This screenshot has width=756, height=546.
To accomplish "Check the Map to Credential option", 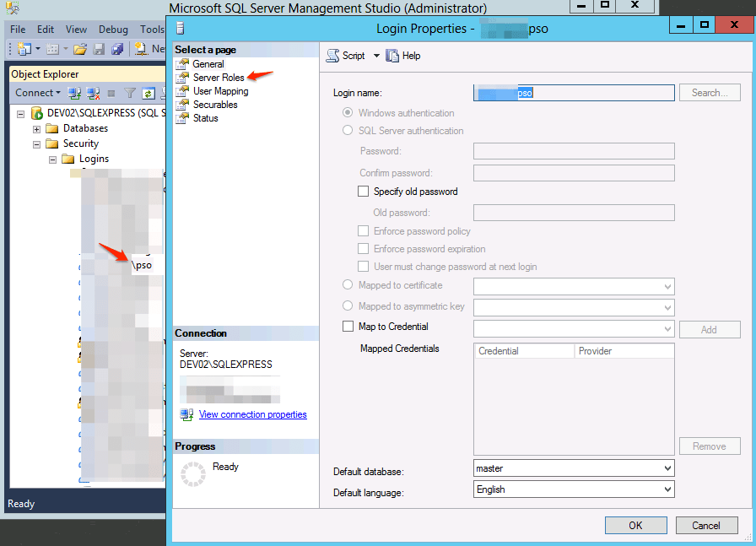I will click(x=348, y=326).
